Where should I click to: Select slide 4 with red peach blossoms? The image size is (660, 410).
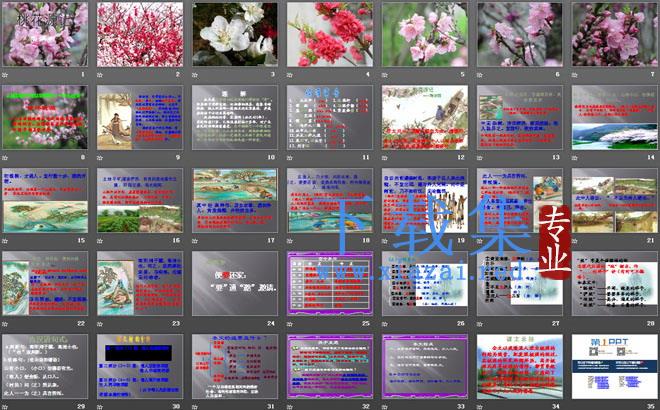(x=330, y=35)
